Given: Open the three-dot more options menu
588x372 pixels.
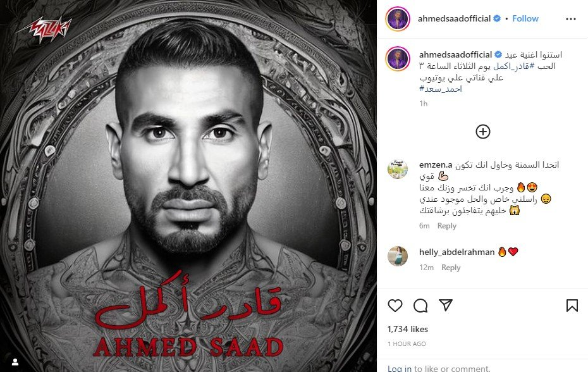Looking at the screenshot, I should pyautogui.click(x=571, y=19).
